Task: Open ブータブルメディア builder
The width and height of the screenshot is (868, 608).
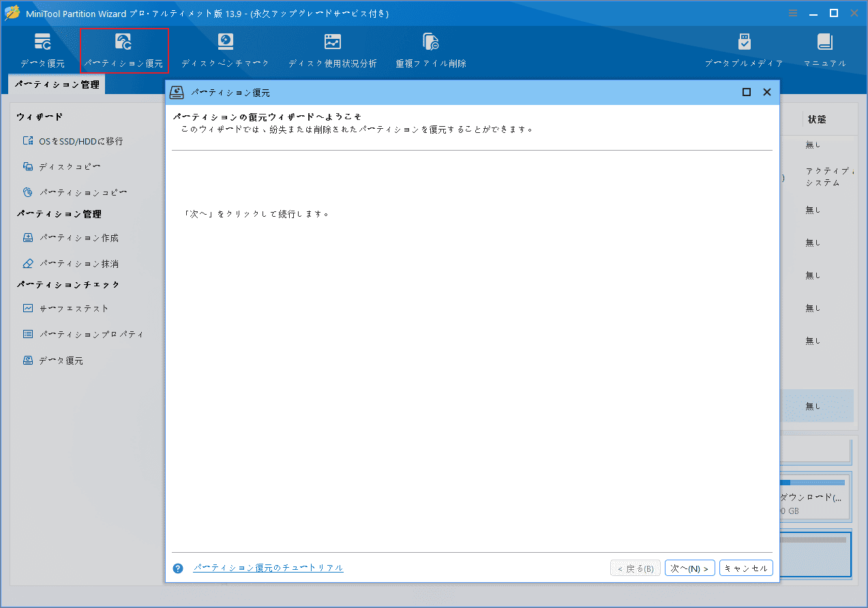Action: tap(744, 51)
